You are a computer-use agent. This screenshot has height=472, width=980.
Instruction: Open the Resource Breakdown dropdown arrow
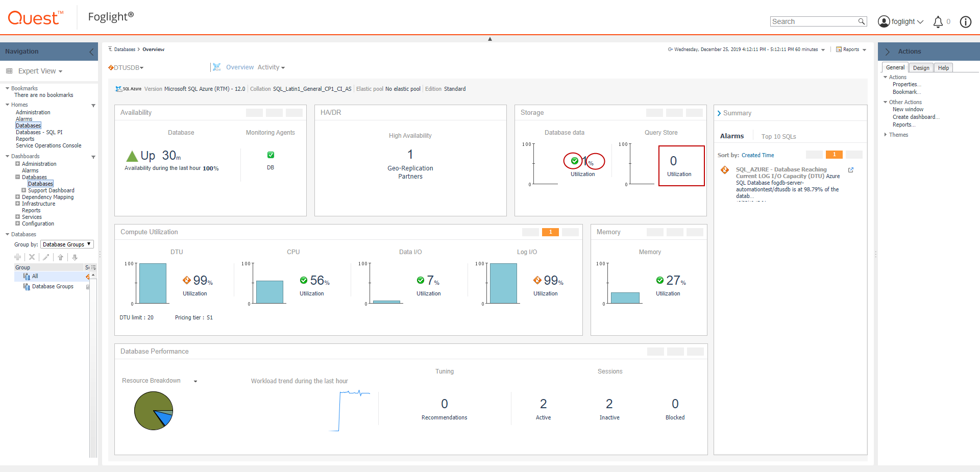point(195,381)
